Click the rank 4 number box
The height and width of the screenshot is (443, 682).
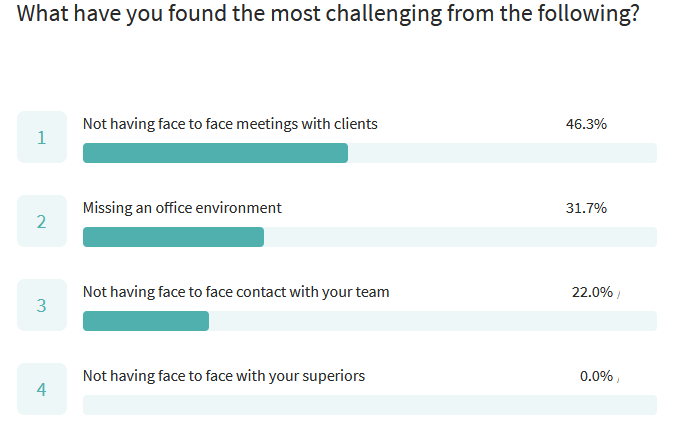tap(42, 389)
